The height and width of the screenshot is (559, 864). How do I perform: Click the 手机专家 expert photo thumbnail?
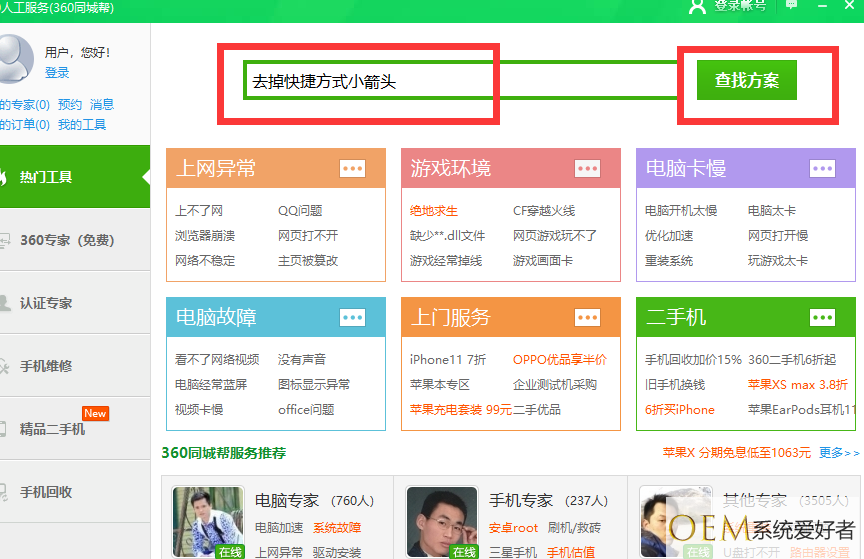[x=441, y=521]
